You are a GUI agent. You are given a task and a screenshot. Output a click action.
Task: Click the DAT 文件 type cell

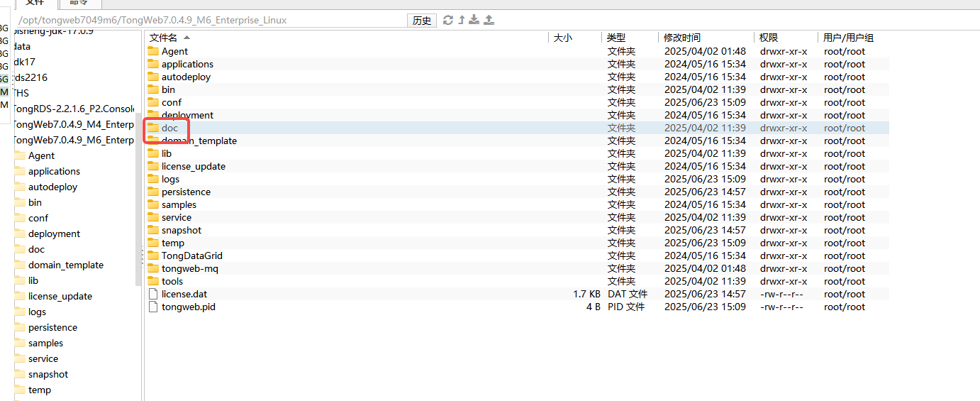(628, 294)
